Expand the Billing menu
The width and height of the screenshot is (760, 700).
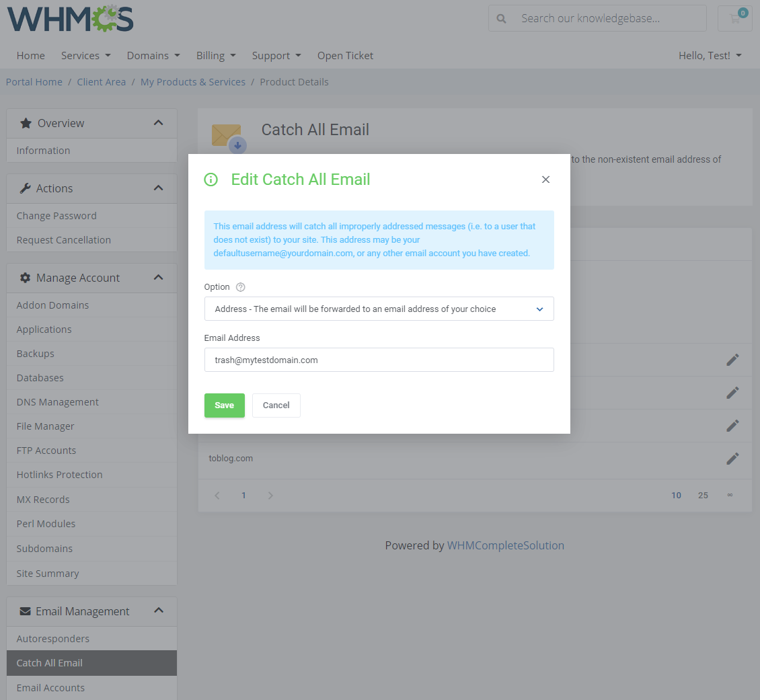coord(216,55)
